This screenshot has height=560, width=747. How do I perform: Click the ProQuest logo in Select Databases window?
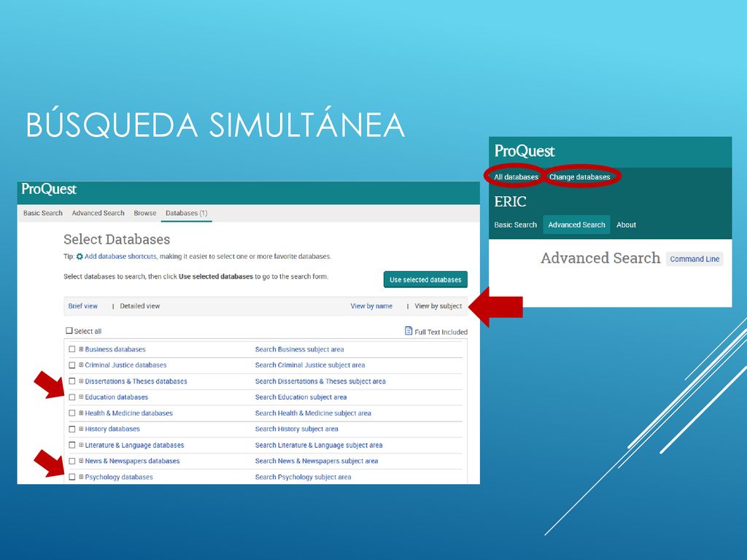pos(49,189)
